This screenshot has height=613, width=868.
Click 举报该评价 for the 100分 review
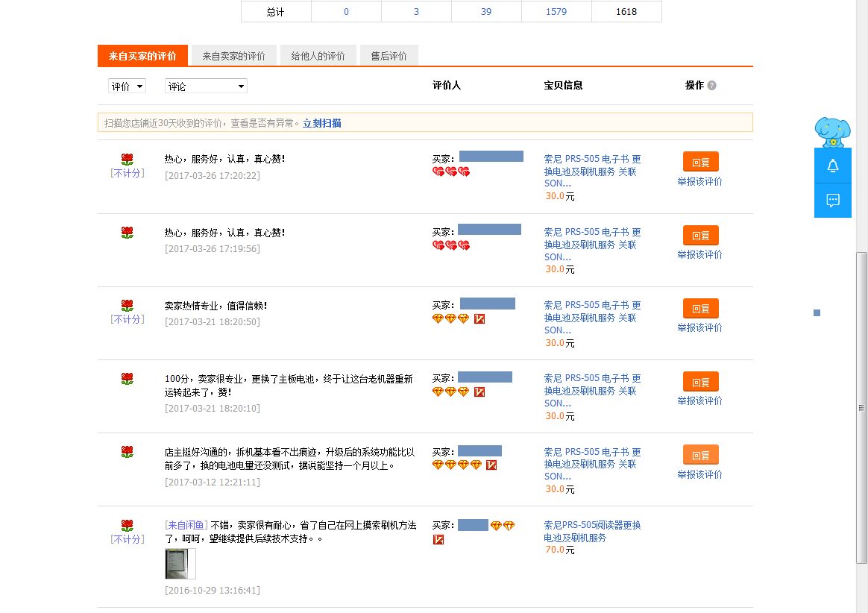pyautogui.click(x=699, y=400)
